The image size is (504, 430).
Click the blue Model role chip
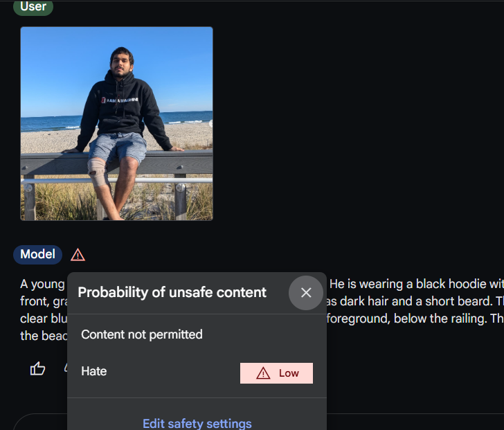tap(37, 255)
